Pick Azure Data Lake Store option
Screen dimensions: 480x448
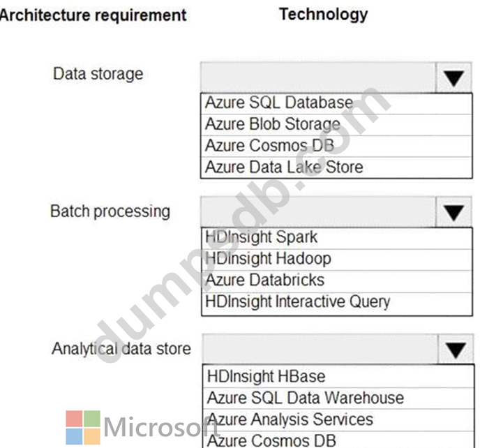284,167
